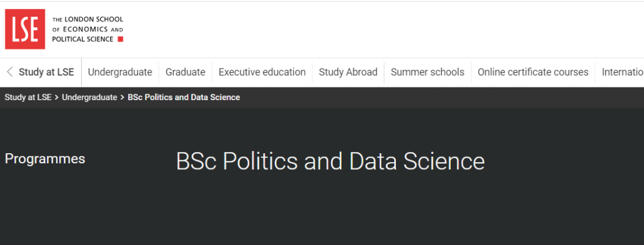Click the small red square after Political Science

(x=120, y=39)
